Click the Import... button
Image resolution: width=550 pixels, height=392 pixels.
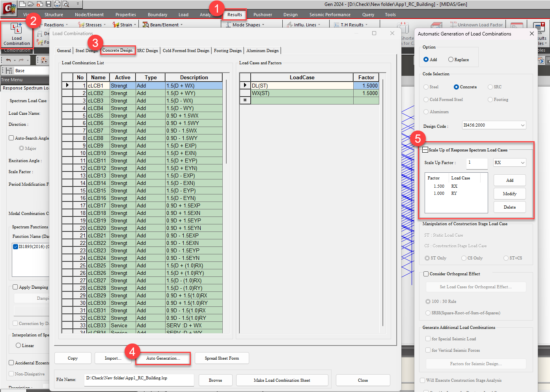pos(113,358)
